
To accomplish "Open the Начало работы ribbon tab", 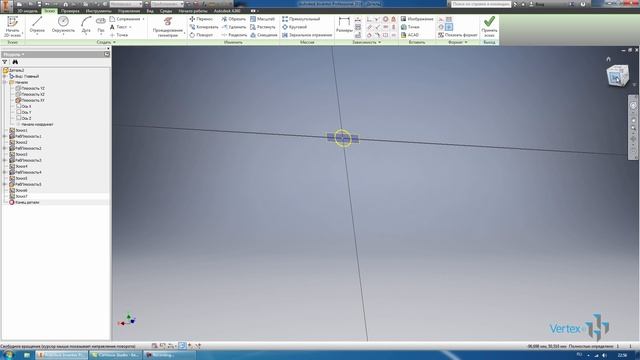I will [193, 11].
